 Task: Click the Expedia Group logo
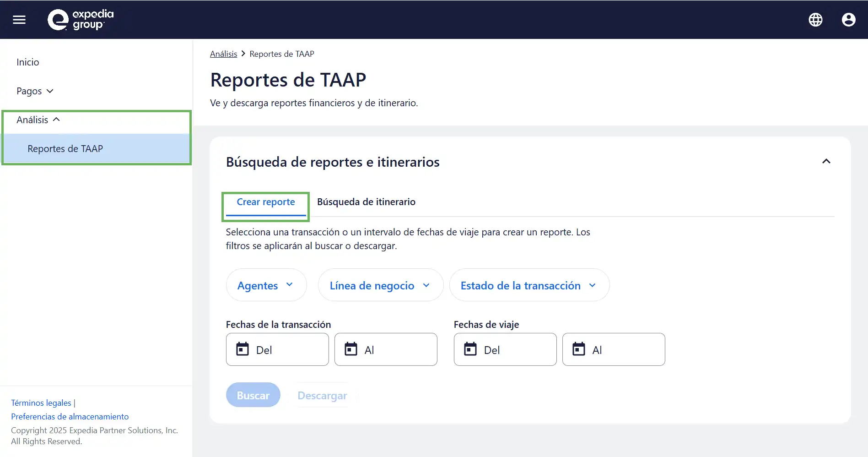click(x=81, y=20)
